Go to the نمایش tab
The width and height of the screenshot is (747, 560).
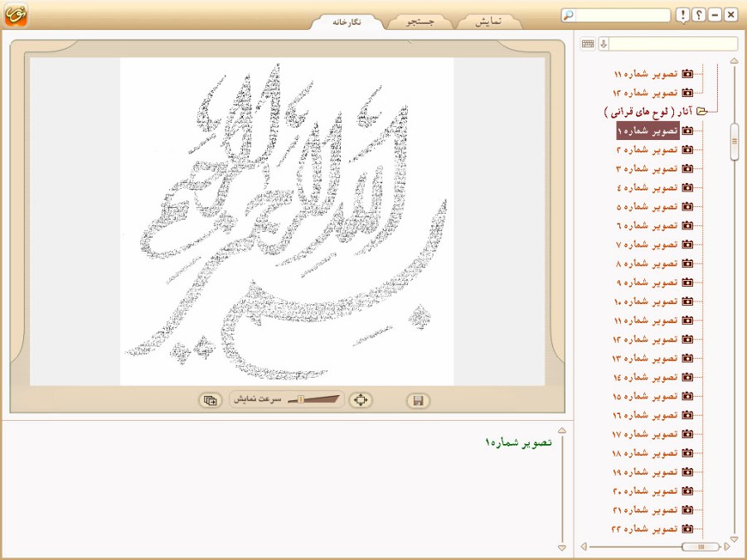coord(488,22)
